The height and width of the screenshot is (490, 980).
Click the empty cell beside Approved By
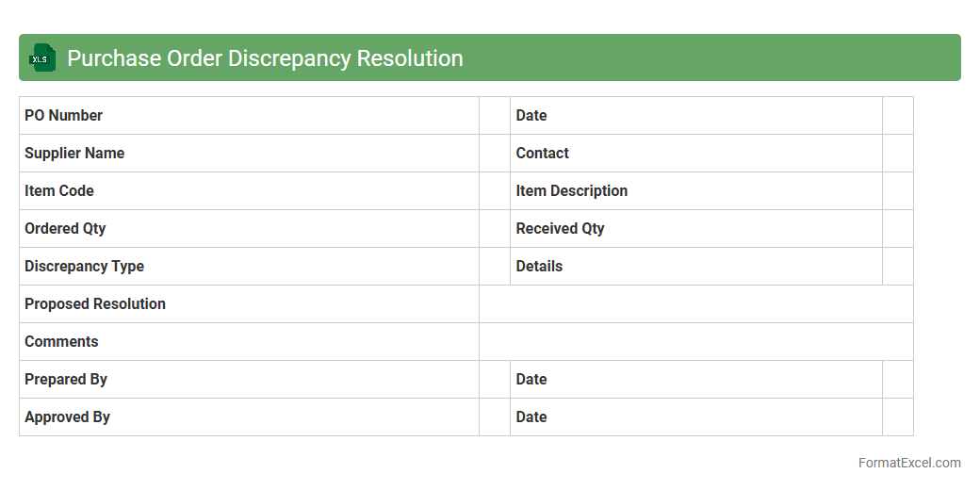pyautogui.click(x=495, y=417)
